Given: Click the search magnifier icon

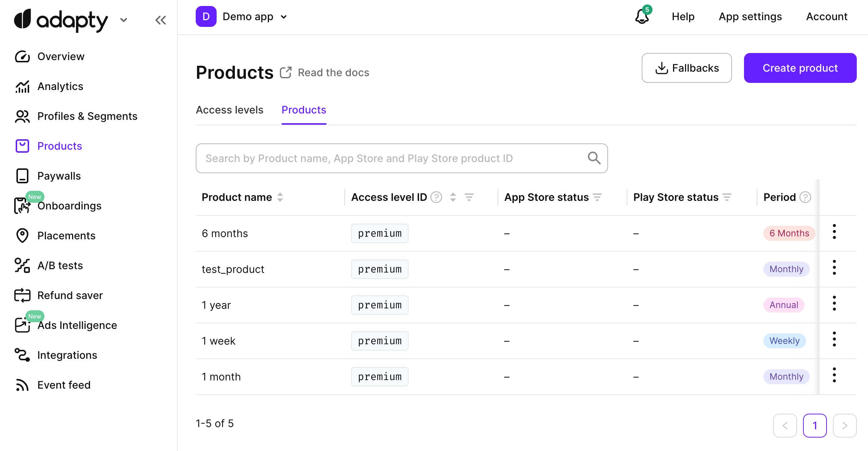Looking at the screenshot, I should click(594, 158).
